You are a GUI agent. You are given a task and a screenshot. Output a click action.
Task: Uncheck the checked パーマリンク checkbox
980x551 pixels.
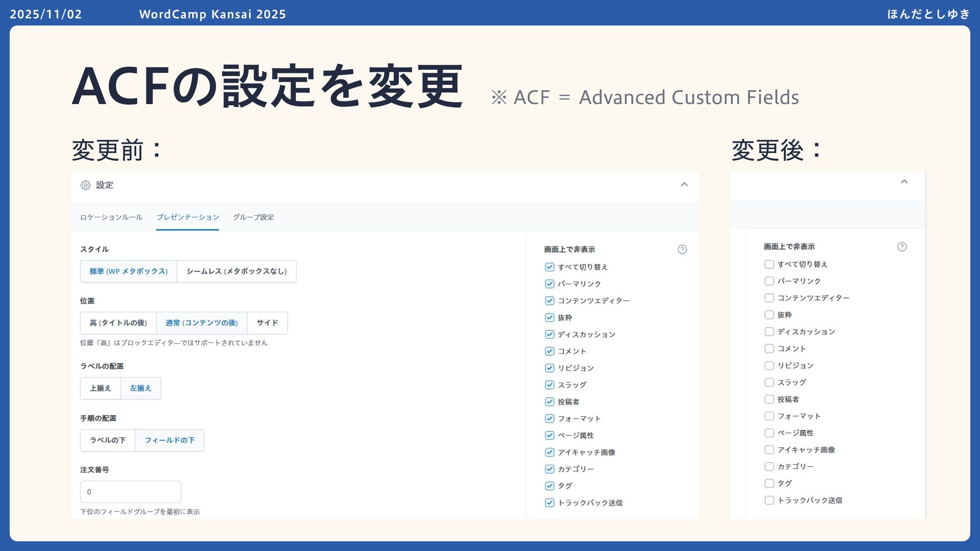coord(549,284)
